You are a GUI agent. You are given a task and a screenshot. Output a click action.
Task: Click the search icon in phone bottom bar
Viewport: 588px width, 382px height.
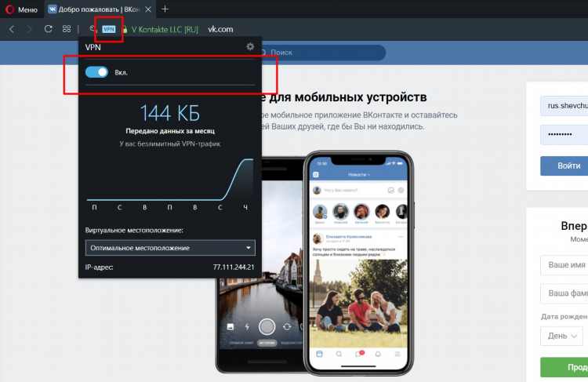(x=339, y=354)
